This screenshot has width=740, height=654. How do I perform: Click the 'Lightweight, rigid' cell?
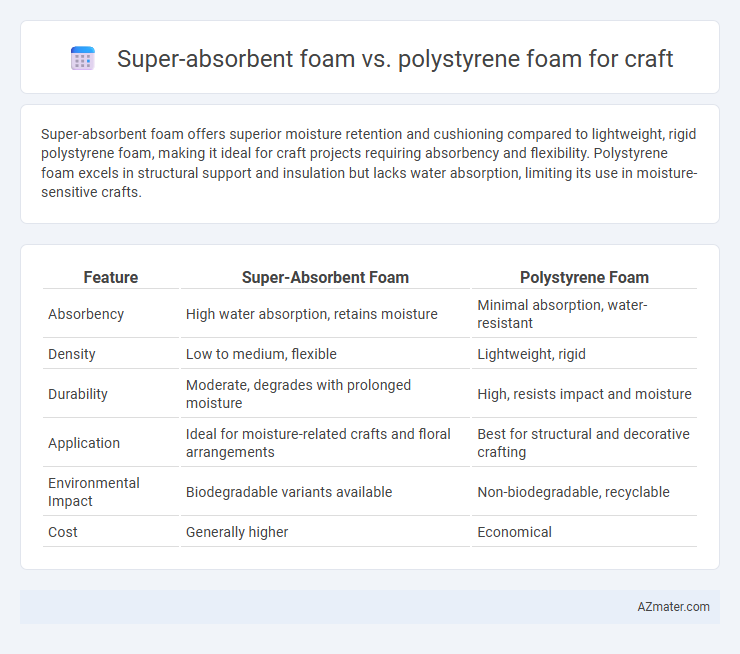pyautogui.click(x=531, y=354)
